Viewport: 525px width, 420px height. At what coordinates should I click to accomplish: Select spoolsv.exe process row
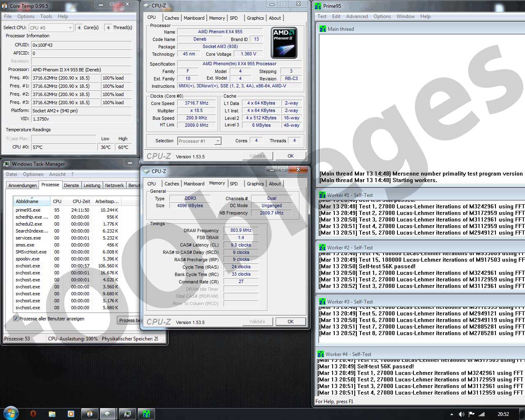[x=68, y=259]
